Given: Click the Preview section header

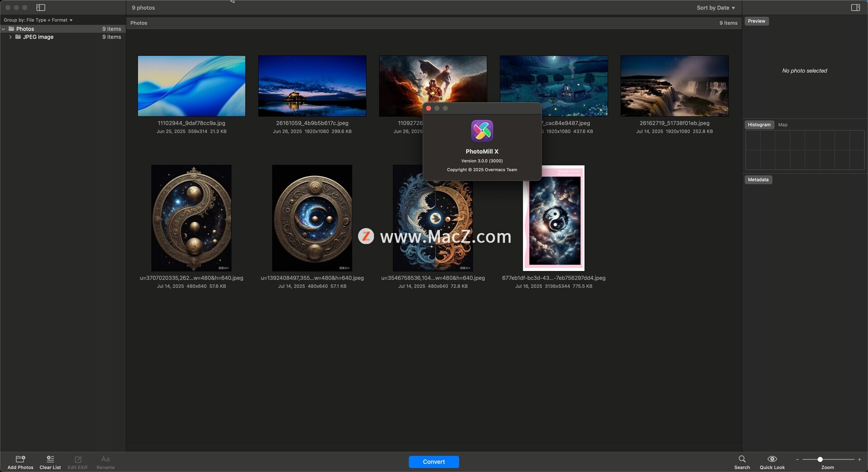Looking at the screenshot, I should tap(756, 21).
